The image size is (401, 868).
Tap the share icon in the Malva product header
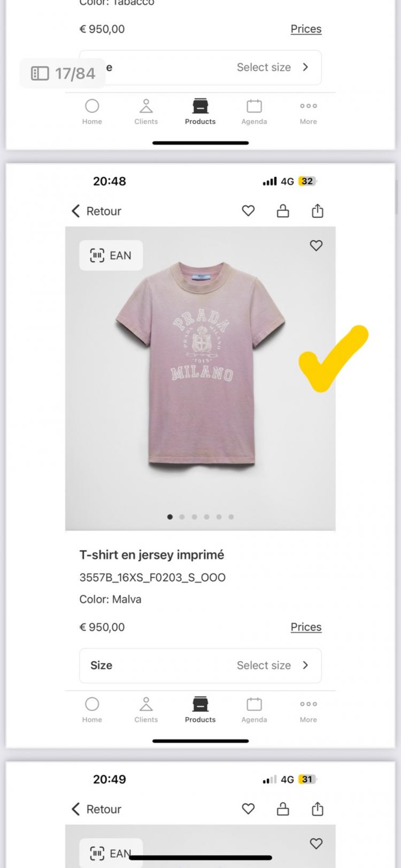coord(318,211)
